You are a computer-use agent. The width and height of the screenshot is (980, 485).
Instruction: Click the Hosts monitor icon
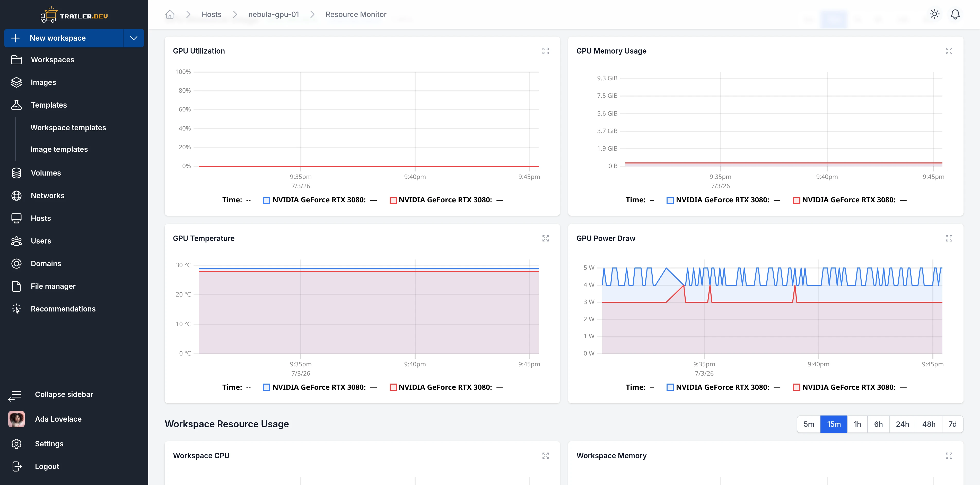click(16, 218)
